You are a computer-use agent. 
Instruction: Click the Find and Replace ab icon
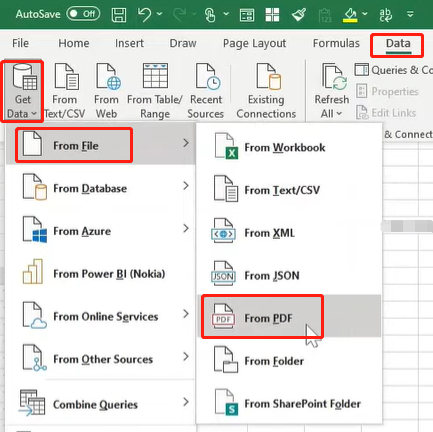coord(385,15)
